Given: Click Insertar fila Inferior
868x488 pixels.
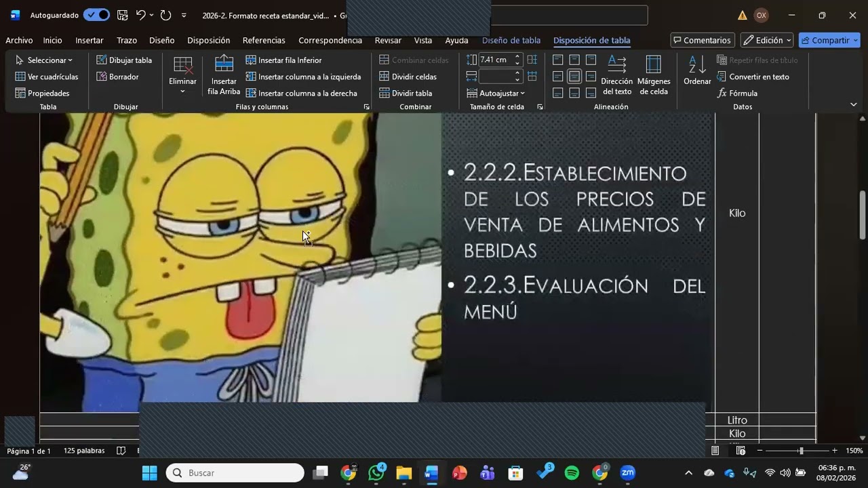Looking at the screenshot, I should 283,60.
